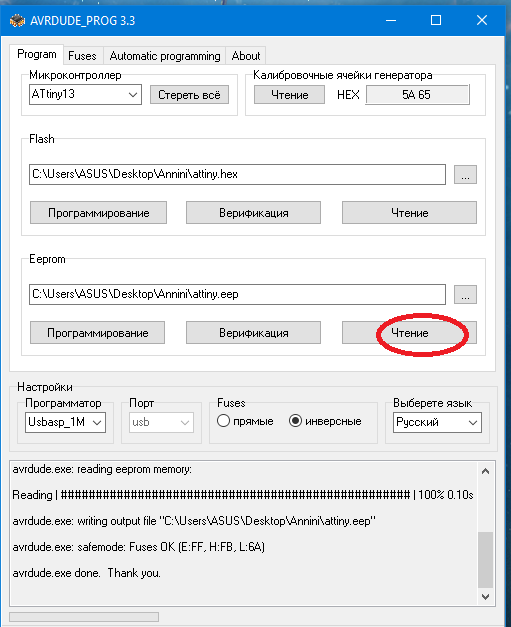Click Flash Чтение button
511x627 pixels.
409,213
